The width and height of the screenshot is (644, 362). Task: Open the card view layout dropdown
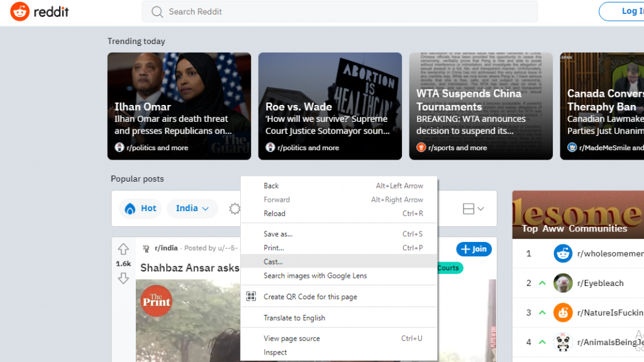(473, 209)
